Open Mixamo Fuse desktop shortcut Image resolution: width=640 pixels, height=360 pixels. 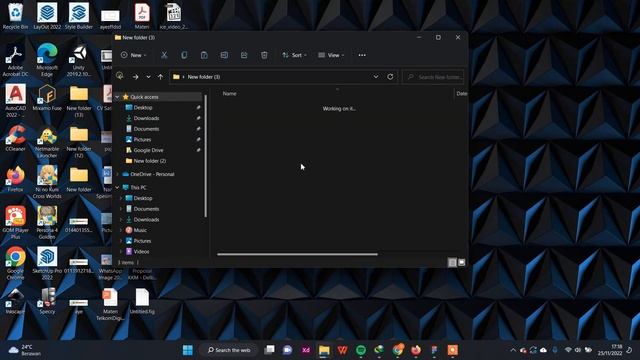tap(47, 98)
